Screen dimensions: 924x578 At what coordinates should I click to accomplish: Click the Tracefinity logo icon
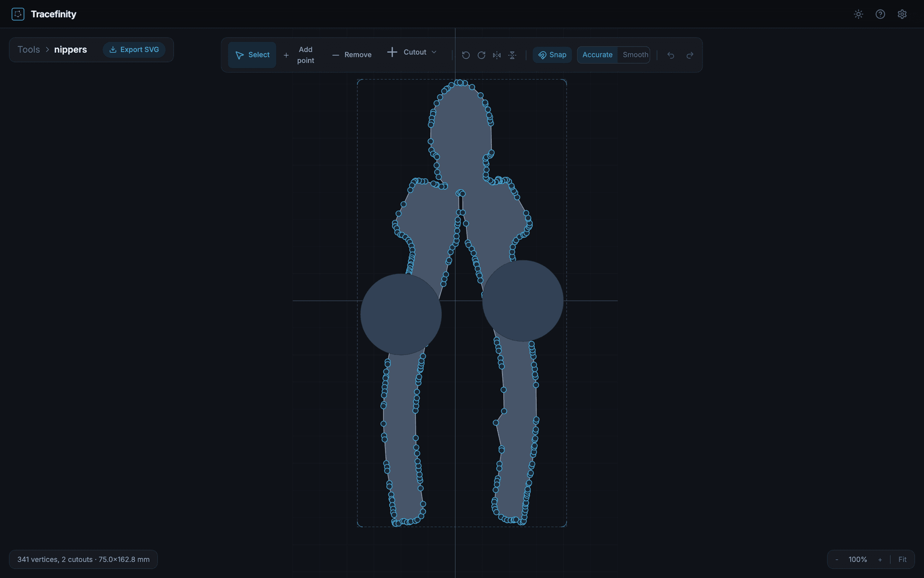tap(18, 14)
